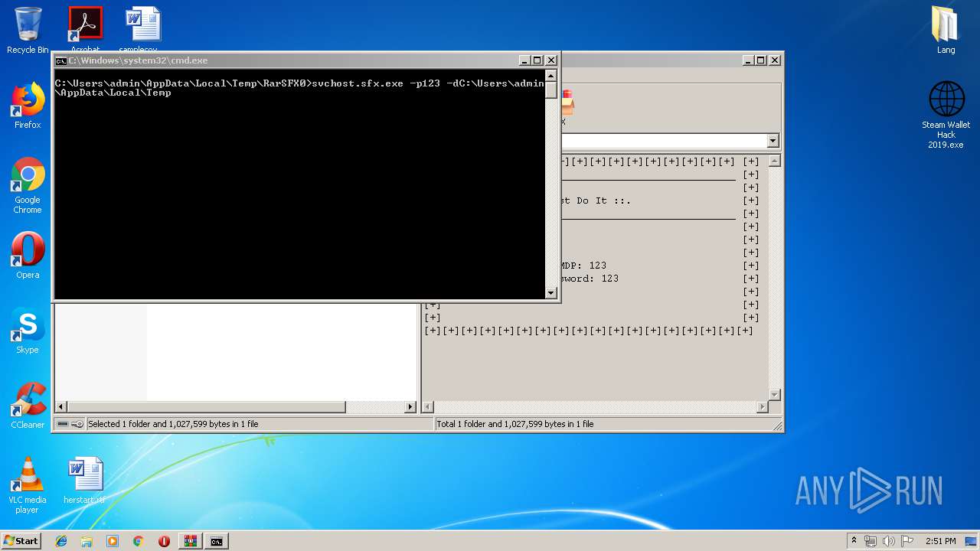
Task: Open Opera from the taskbar
Action: [164, 541]
